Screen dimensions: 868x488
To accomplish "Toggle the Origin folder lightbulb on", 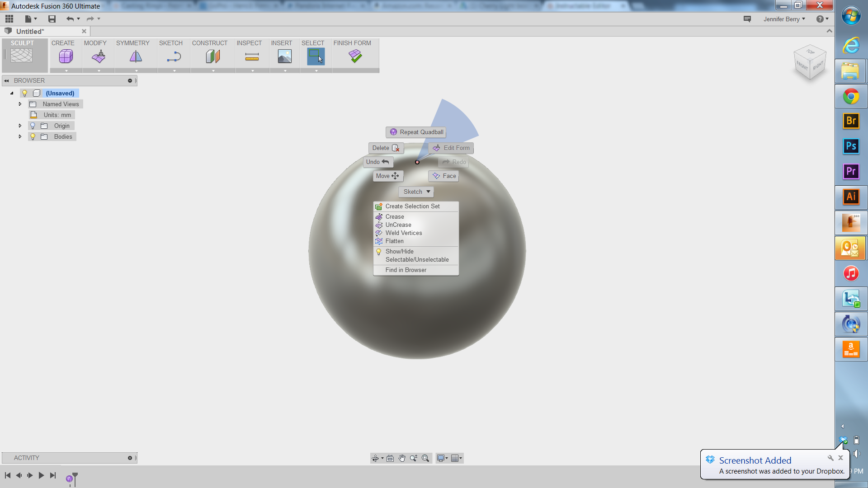I will [x=33, y=126].
